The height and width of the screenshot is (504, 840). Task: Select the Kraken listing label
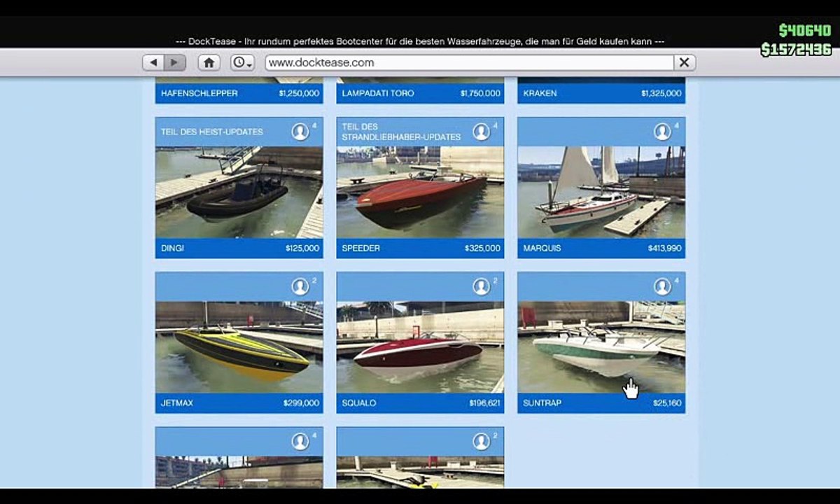(540, 93)
